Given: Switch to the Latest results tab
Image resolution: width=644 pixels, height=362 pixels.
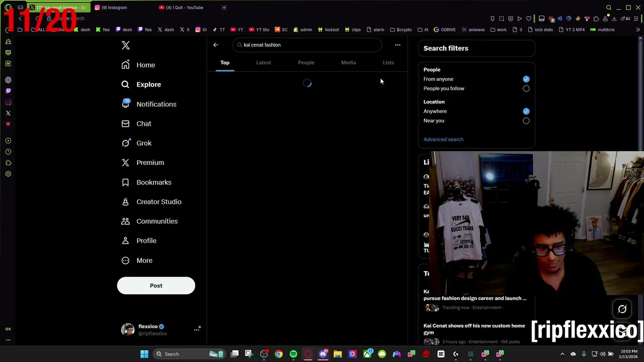Looking at the screenshot, I should [x=264, y=63].
